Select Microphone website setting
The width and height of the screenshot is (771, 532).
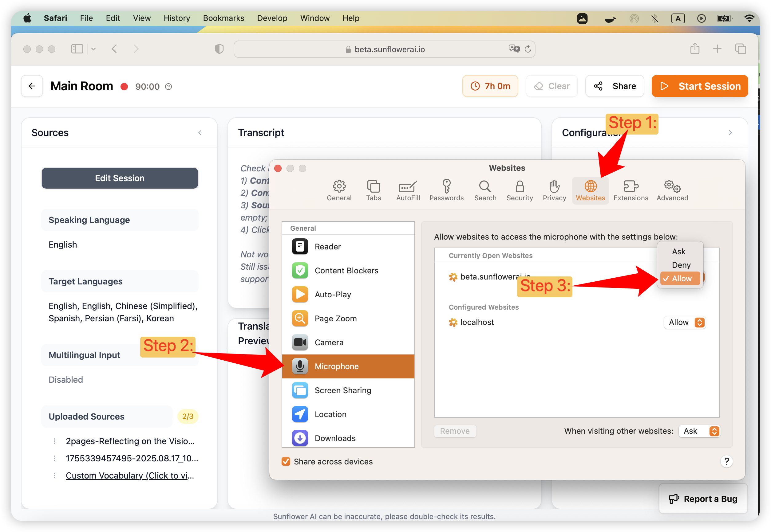point(348,366)
